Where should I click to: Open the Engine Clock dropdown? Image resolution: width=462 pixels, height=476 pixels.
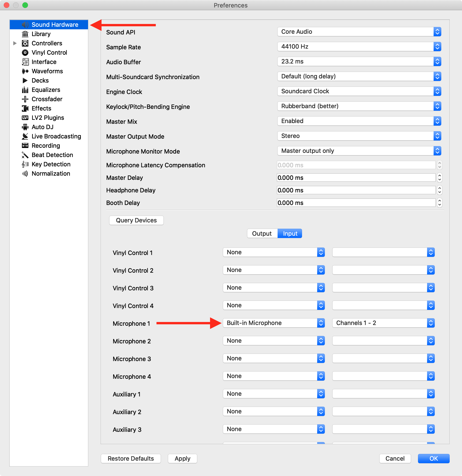[x=359, y=91]
